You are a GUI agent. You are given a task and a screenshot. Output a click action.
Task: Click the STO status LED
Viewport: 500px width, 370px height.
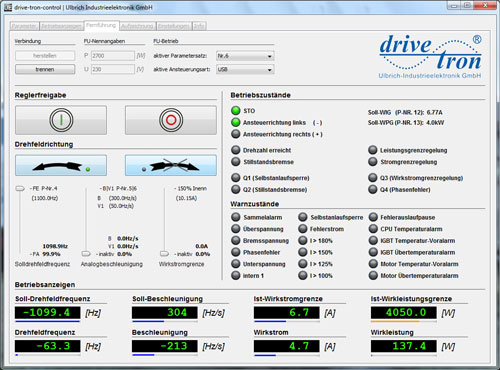(236, 111)
